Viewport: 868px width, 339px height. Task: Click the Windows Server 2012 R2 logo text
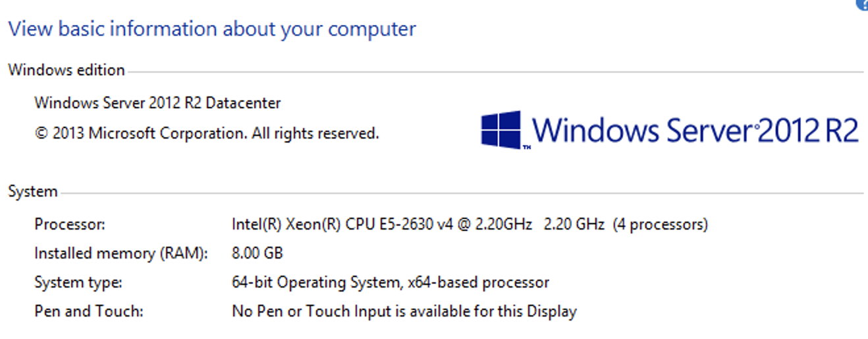695,129
